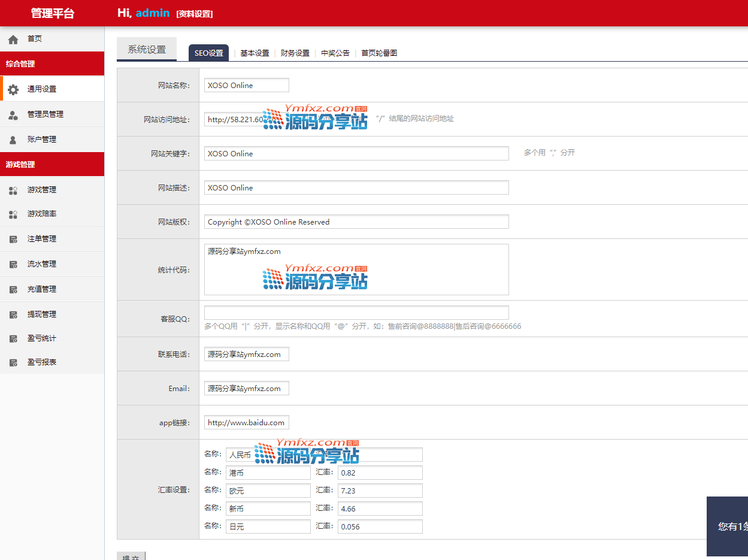Click the 充值管理 sidebar icon
This screenshot has width=748, height=560.
click(x=13, y=290)
